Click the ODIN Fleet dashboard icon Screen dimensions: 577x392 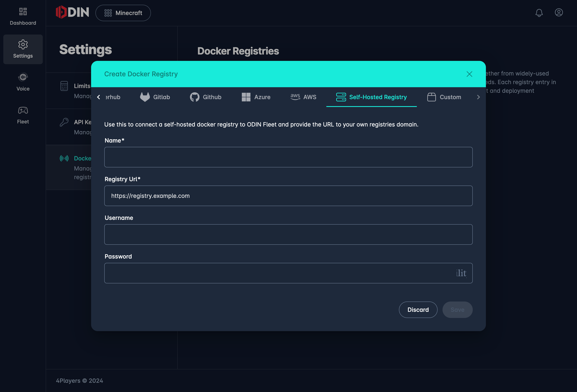click(x=23, y=11)
